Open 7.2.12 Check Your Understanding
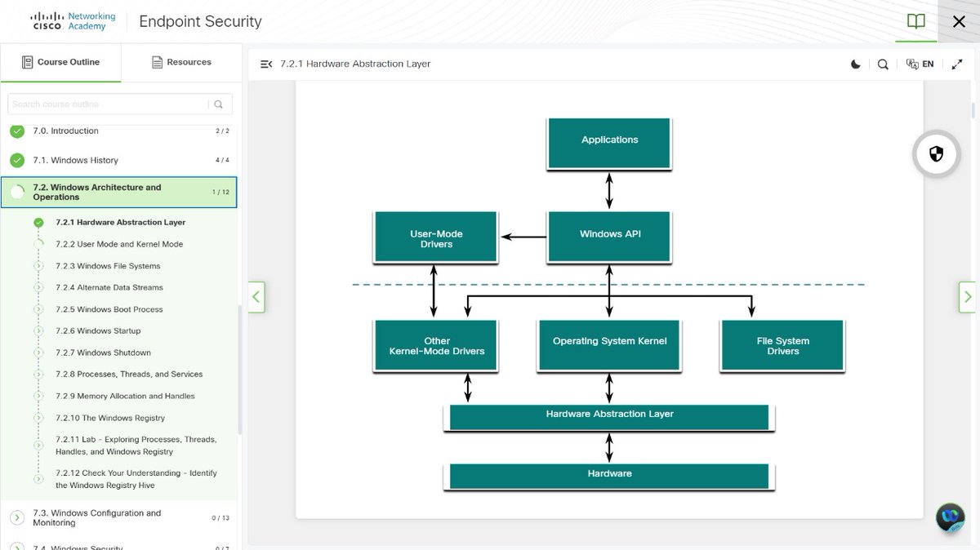 click(x=136, y=479)
